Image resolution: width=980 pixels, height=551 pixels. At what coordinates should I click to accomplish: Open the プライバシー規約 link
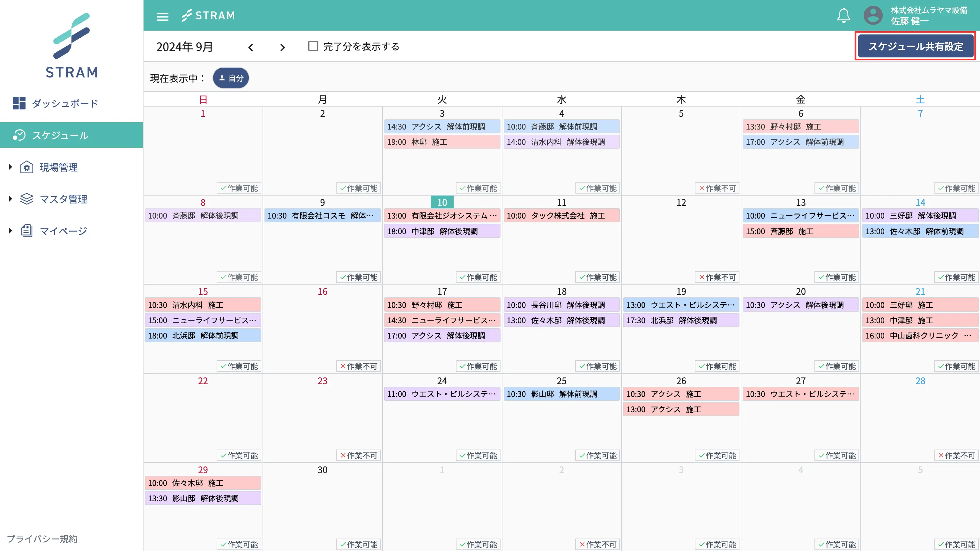point(42,539)
